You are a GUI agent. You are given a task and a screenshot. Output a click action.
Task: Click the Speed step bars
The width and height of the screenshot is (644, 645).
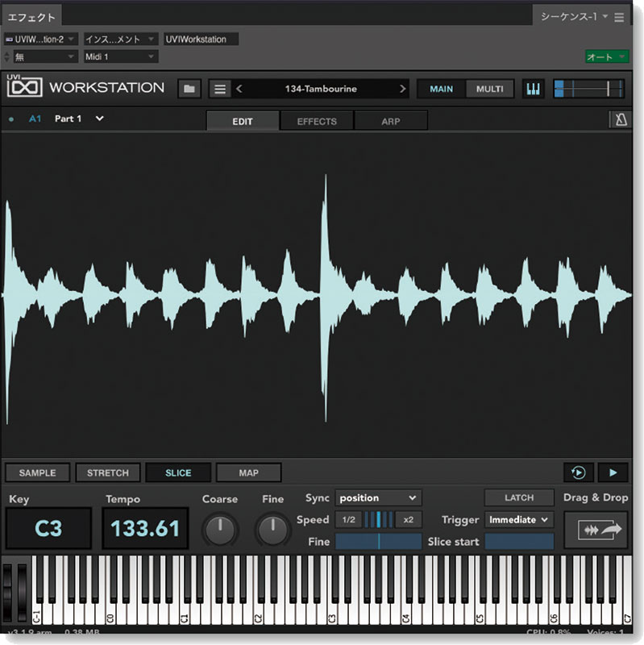point(379,520)
